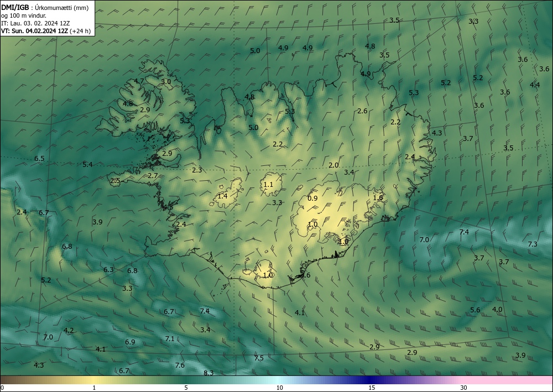Click the '1' label on the colour scale
Image resolution: width=553 pixels, height=392 pixels.
click(94, 388)
